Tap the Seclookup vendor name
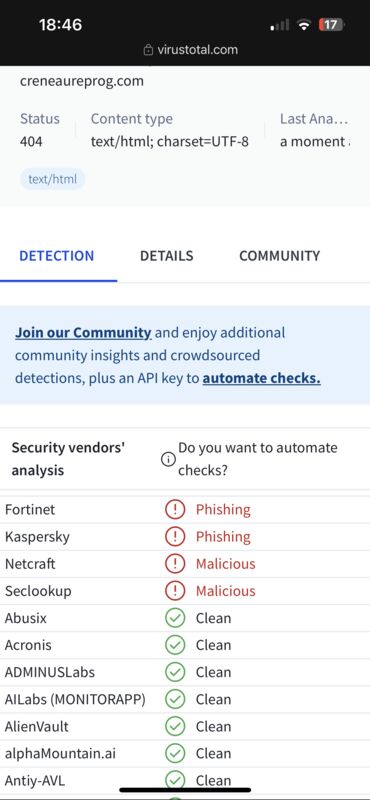The image size is (370, 800). click(38, 591)
